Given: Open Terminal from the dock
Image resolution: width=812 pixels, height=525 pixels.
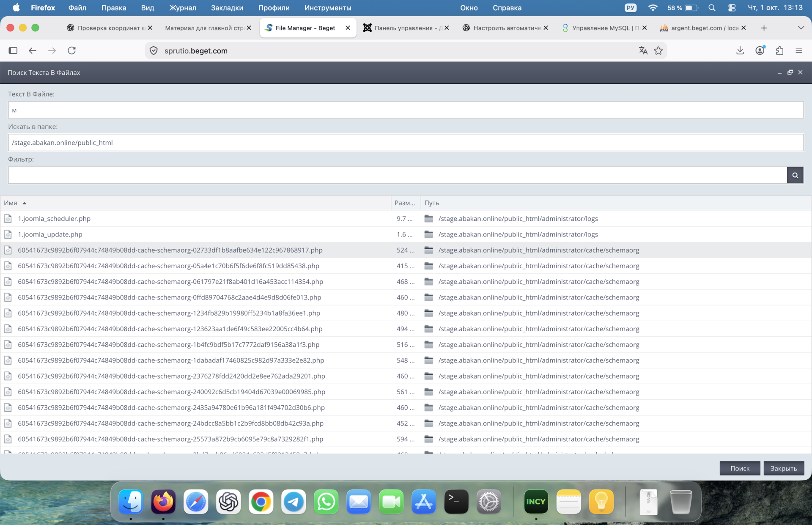Looking at the screenshot, I should tap(456, 502).
